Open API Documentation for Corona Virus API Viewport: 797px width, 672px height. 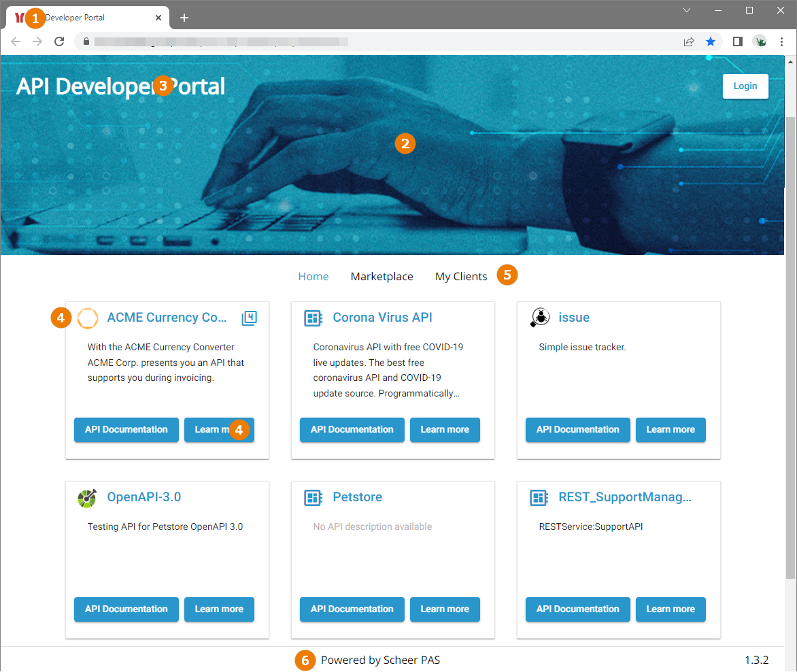pyautogui.click(x=352, y=429)
